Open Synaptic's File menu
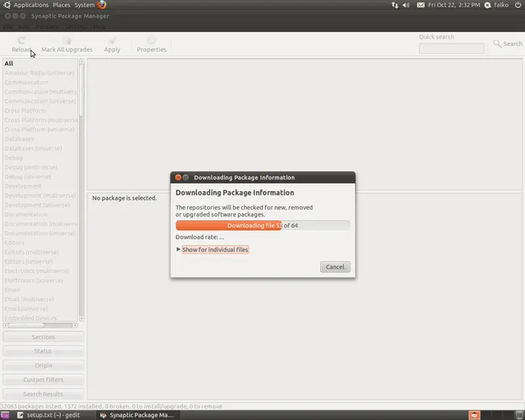Viewport: 525px width, 420px height. (x=8, y=27)
